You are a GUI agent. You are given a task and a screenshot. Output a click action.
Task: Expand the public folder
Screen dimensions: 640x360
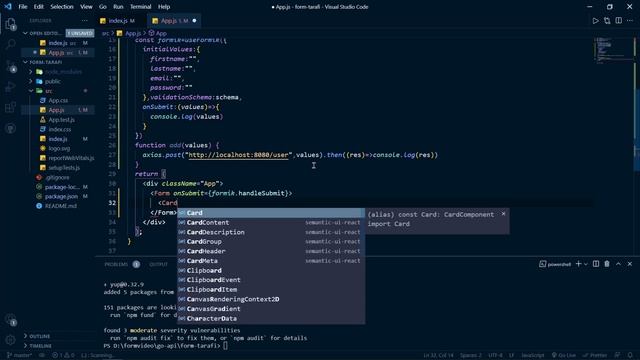point(31,81)
